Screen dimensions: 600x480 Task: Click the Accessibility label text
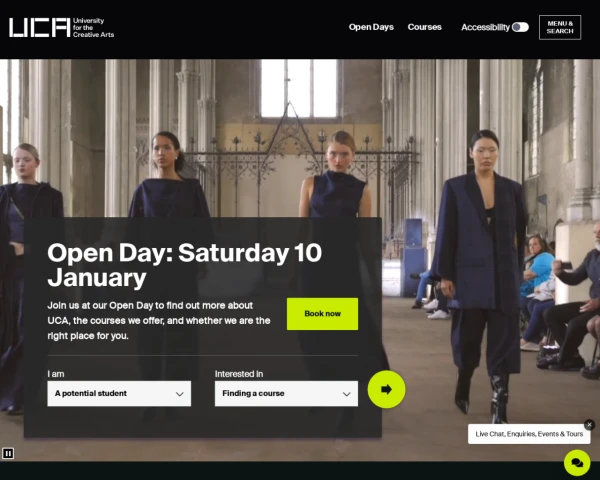(485, 27)
